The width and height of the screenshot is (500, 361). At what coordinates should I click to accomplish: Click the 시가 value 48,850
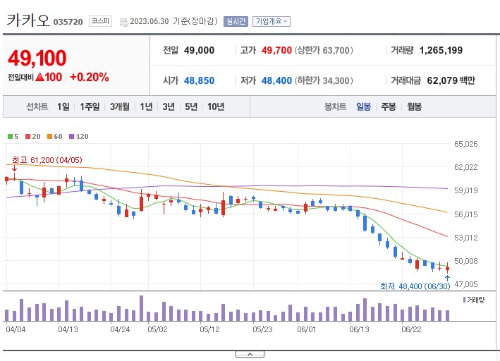199,80
